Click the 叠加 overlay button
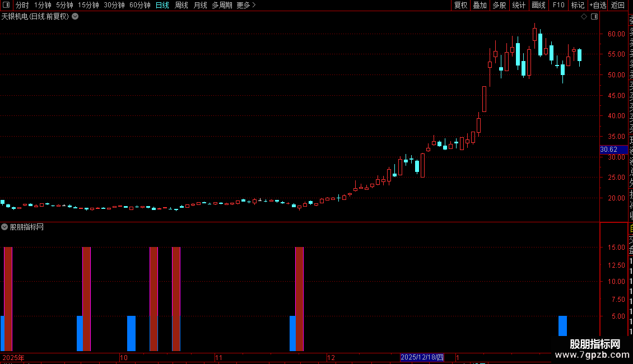 coord(480,5)
